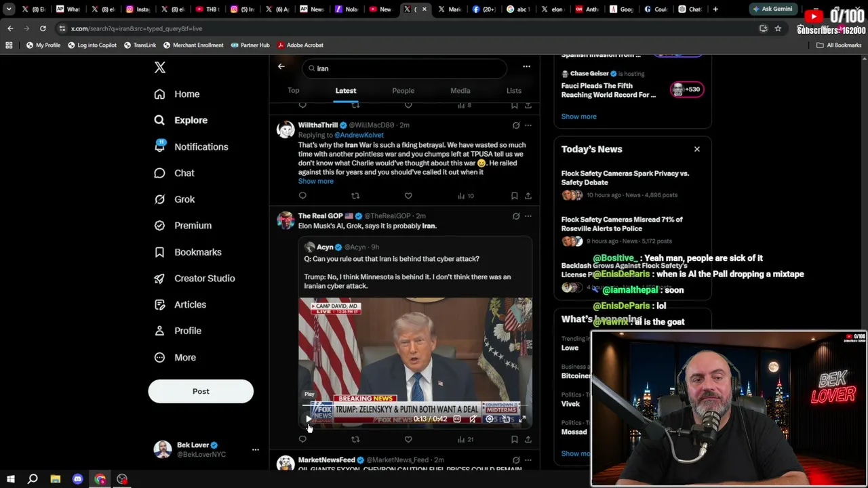Open the All Bookmarks folder

(839, 45)
